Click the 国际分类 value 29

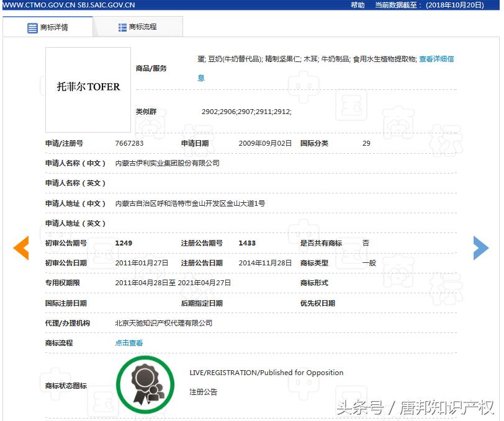tap(366, 143)
